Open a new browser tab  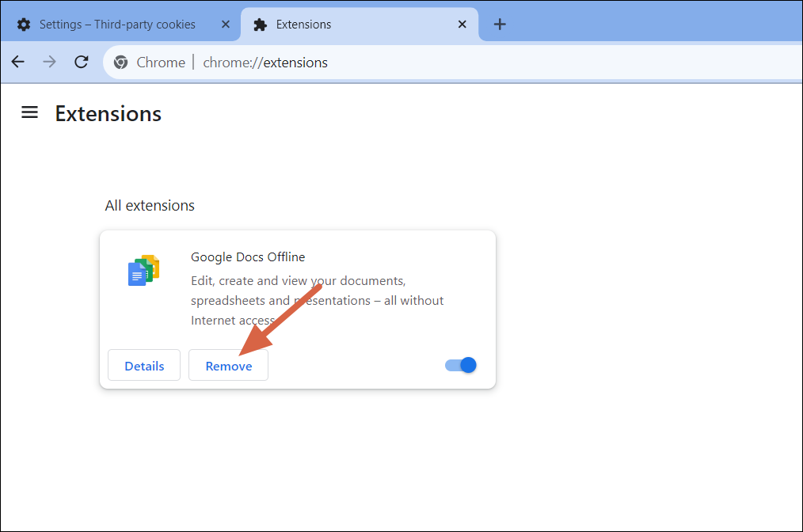pyautogui.click(x=500, y=25)
